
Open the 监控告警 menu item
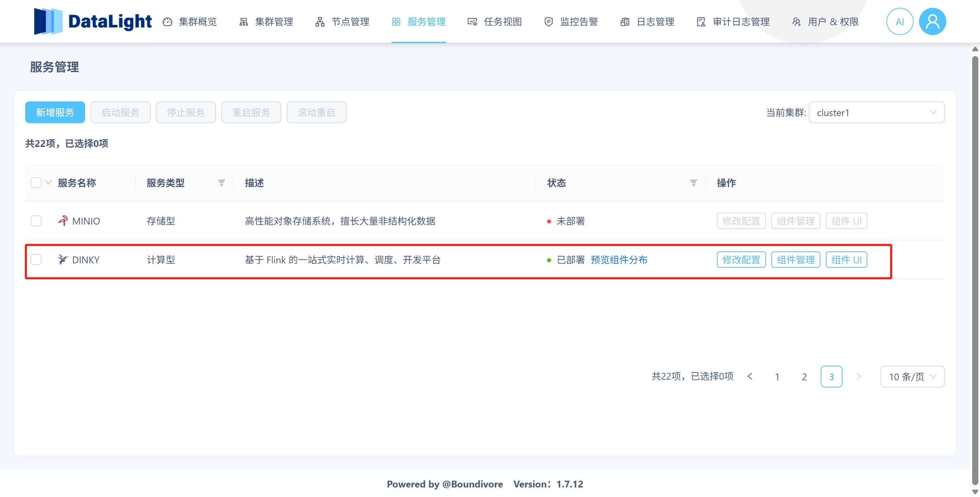(x=572, y=22)
